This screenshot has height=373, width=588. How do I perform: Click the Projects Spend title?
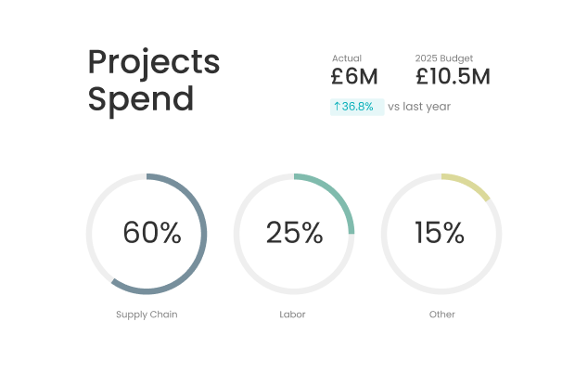[154, 81]
